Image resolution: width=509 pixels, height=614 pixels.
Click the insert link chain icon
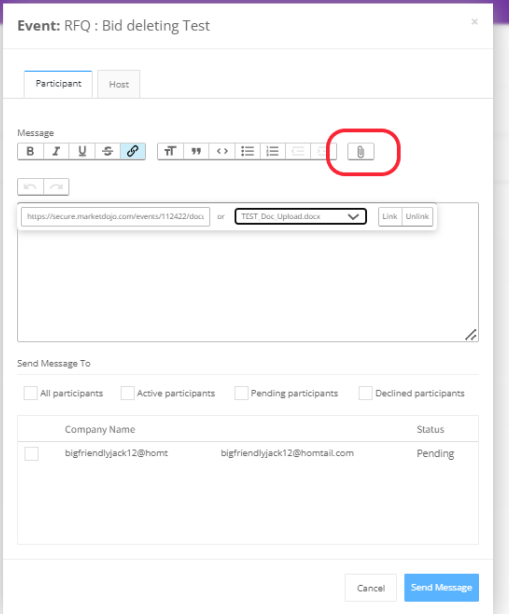point(133,151)
